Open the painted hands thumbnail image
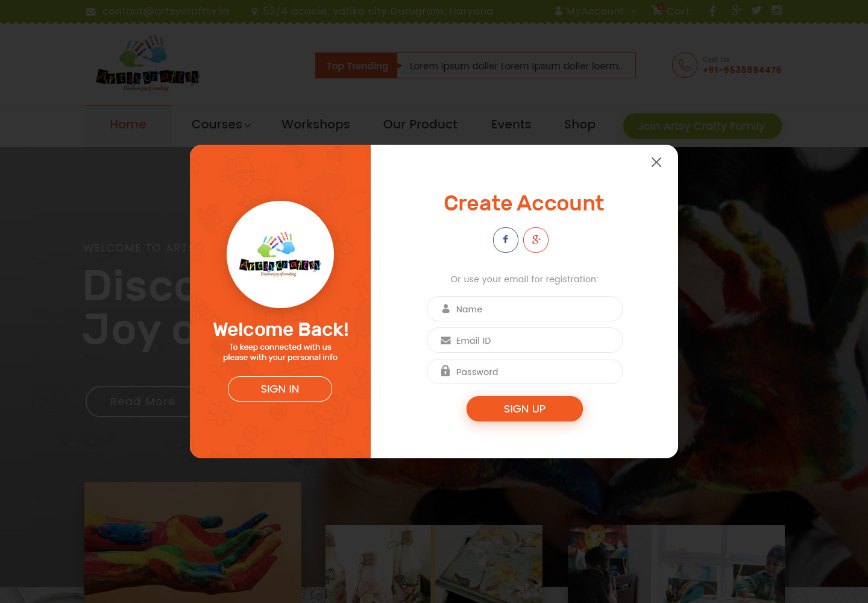 193,542
